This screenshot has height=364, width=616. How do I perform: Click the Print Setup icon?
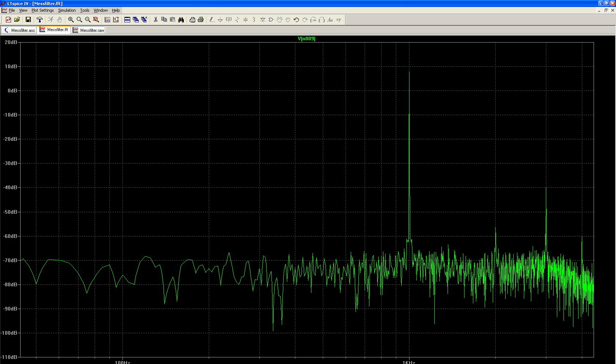tap(192, 20)
